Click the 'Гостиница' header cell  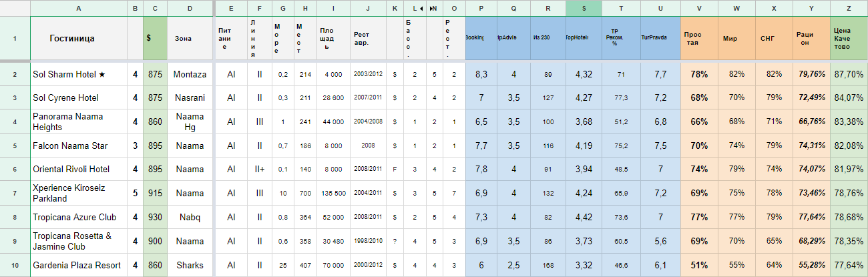pyautogui.click(x=79, y=38)
